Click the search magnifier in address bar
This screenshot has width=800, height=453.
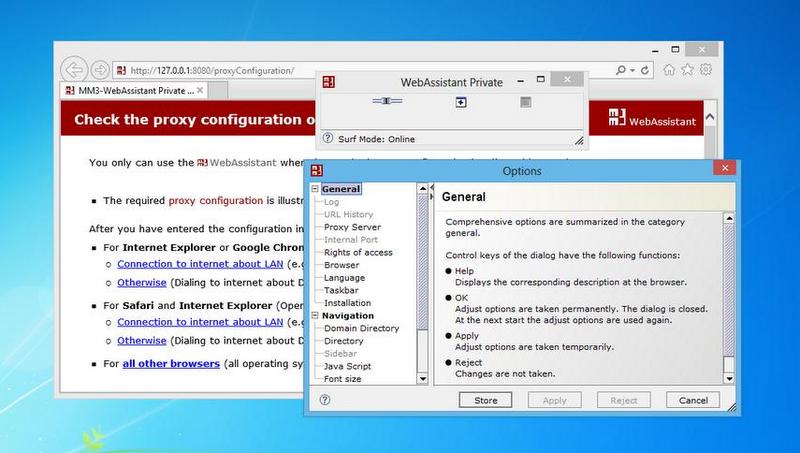pyautogui.click(x=621, y=70)
